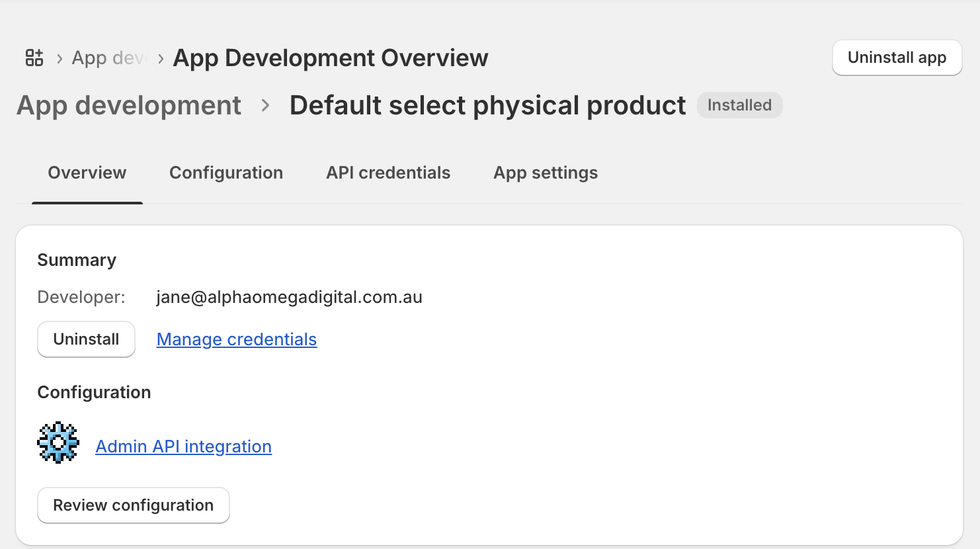Click the chevron before App Development Overview
980x549 pixels.
(159, 58)
